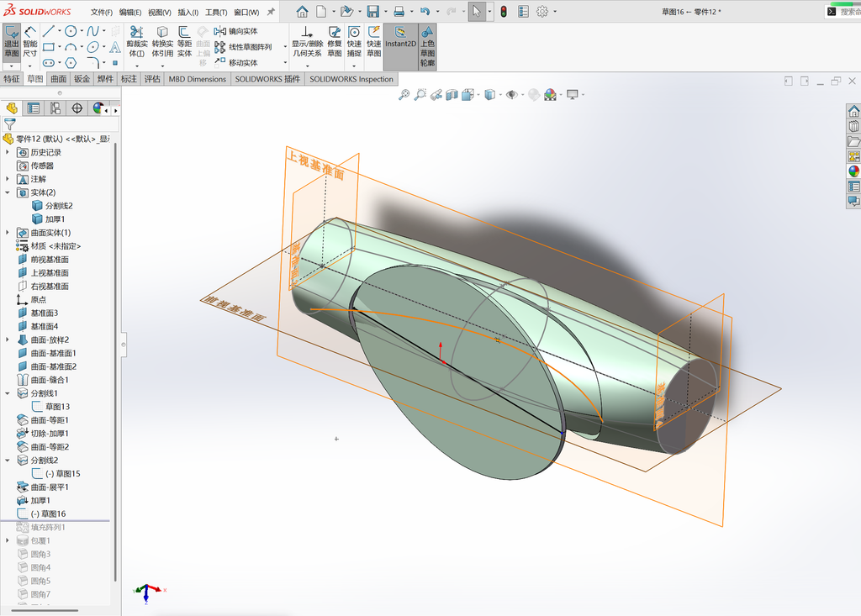Click Convert Entities (转换实体引用)
Viewport: 861px width, 616px height.
(x=162, y=42)
